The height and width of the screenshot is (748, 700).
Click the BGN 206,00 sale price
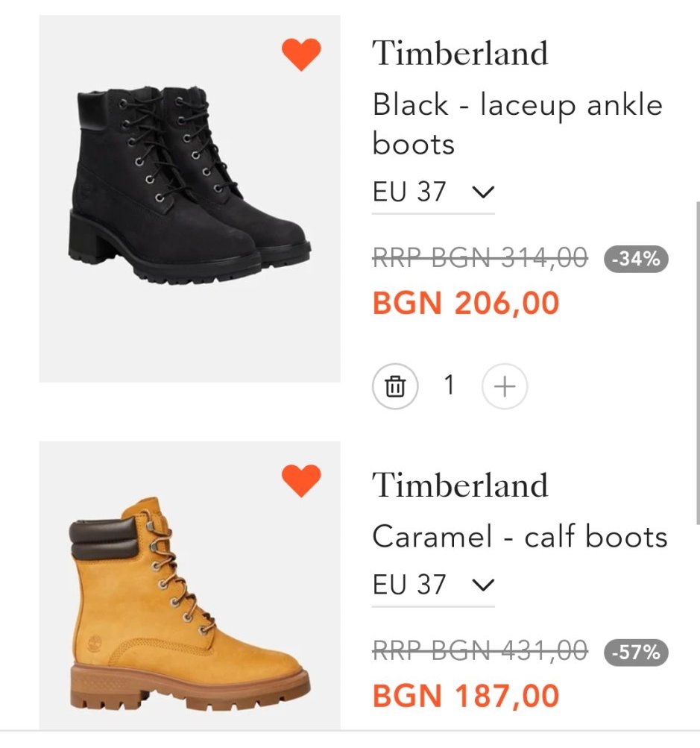(x=466, y=304)
